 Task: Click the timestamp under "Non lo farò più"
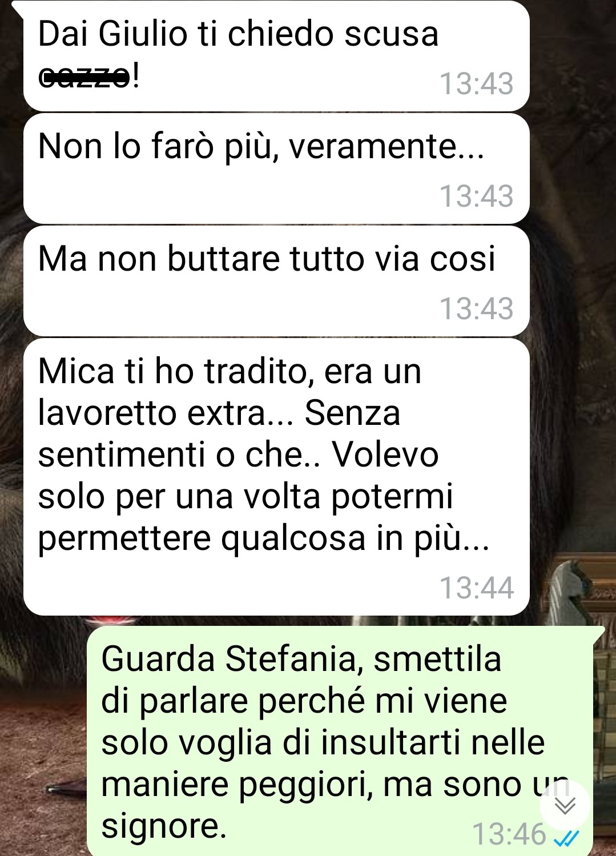476,196
